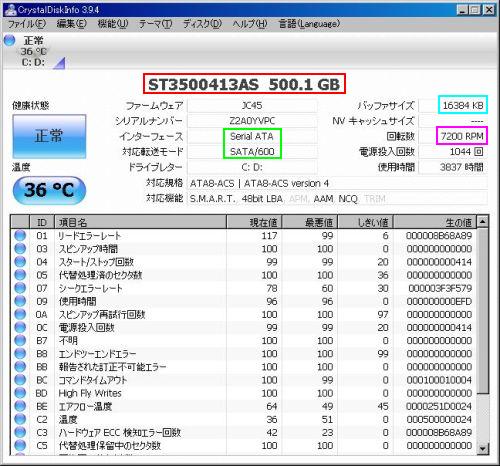The image size is (500, 466).
Task: Click status orb for BE エアフロー温度
Action: (x=20, y=406)
